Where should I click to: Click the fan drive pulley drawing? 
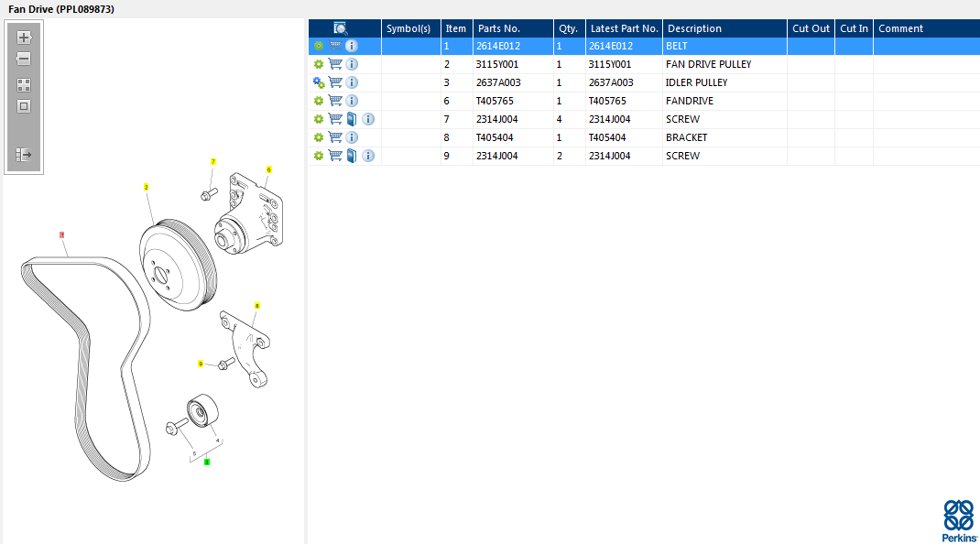click(178, 265)
